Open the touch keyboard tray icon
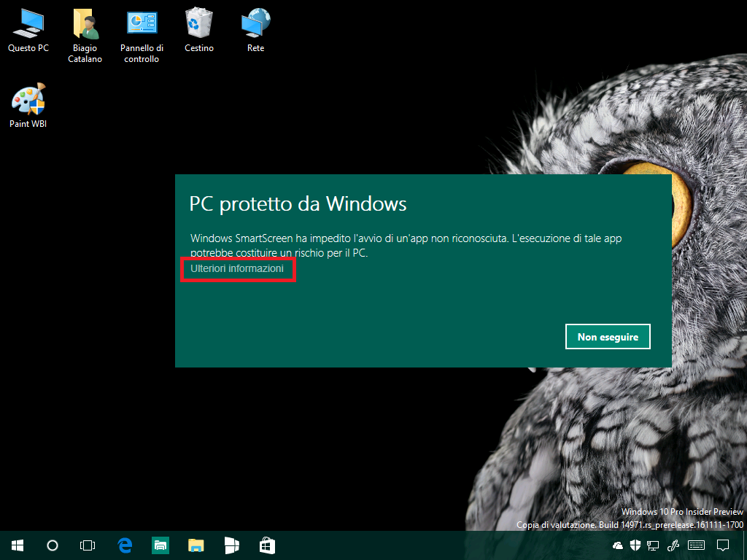Image resolution: width=747 pixels, height=560 pixels. [697, 545]
